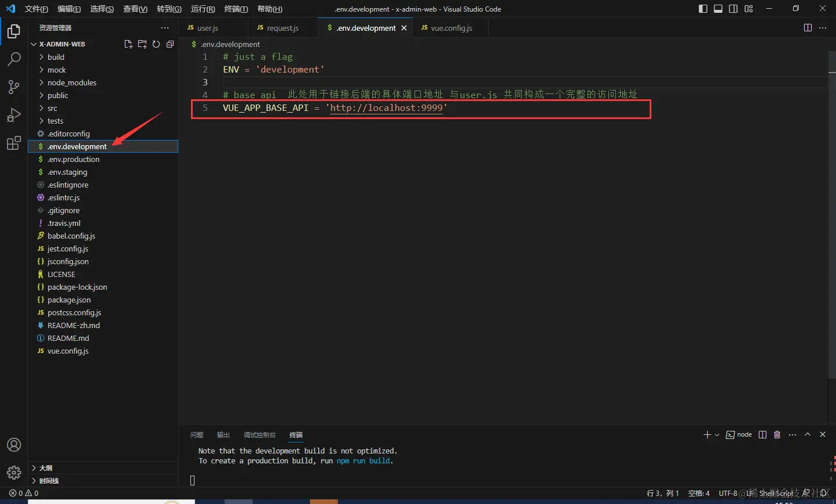This screenshot has height=504, width=836.
Task: Add a new terminal with plus icon
Action: [x=707, y=434]
